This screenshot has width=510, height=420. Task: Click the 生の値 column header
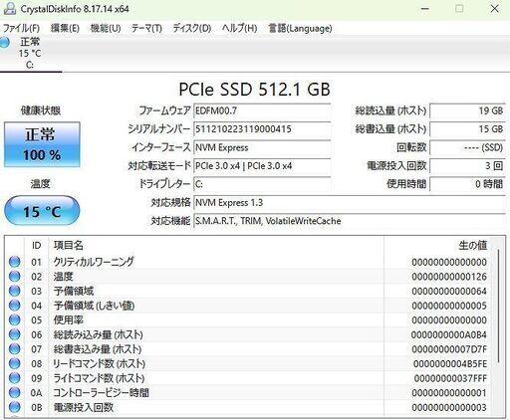click(x=472, y=246)
